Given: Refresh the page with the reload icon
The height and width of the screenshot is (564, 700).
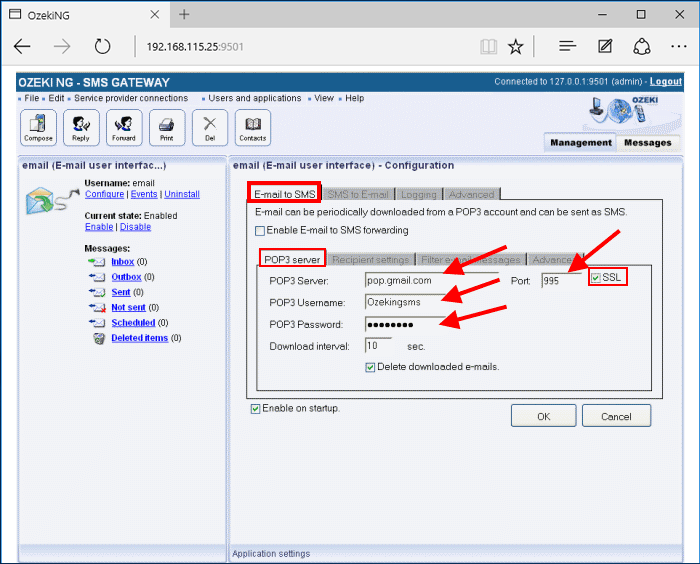Looking at the screenshot, I should click(102, 46).
